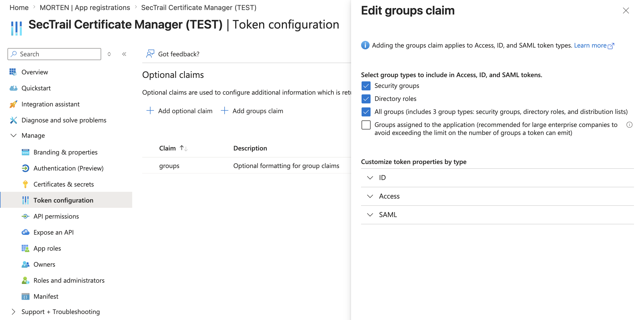Open Overview menu item
Image resolution: width=644 pixels, height=320 pixels.
pyautogui.click(x=35, y=72)
